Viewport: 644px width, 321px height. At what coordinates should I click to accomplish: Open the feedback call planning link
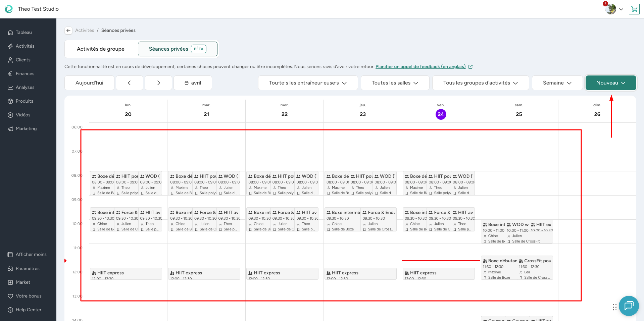click(x=420, y=67)
